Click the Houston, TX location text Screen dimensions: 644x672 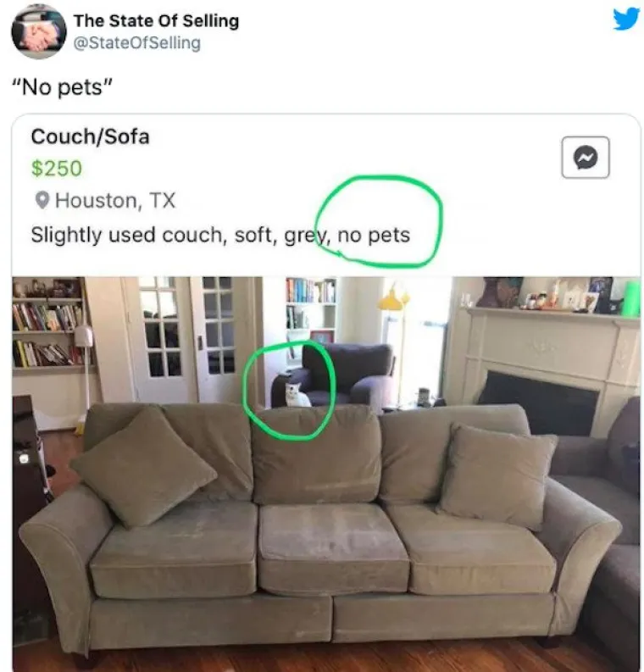pyautogui.click(x=115, y=200)
